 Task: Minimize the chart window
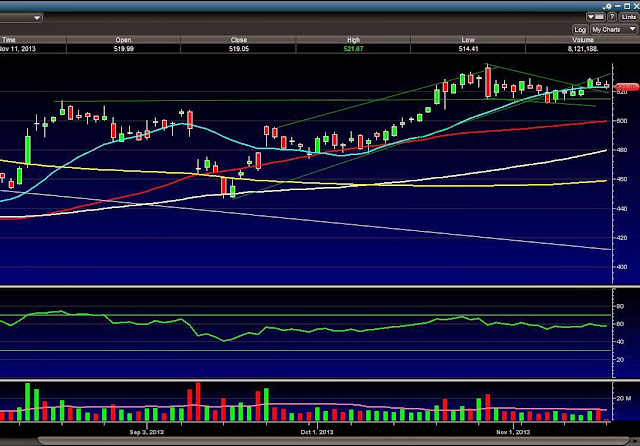(x=618, y=6)
